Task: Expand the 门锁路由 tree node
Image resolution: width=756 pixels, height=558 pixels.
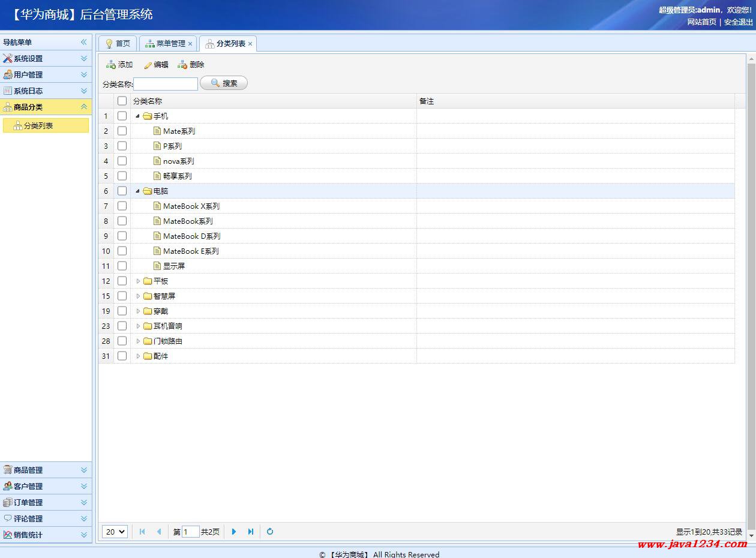Action: click(138, 341)
